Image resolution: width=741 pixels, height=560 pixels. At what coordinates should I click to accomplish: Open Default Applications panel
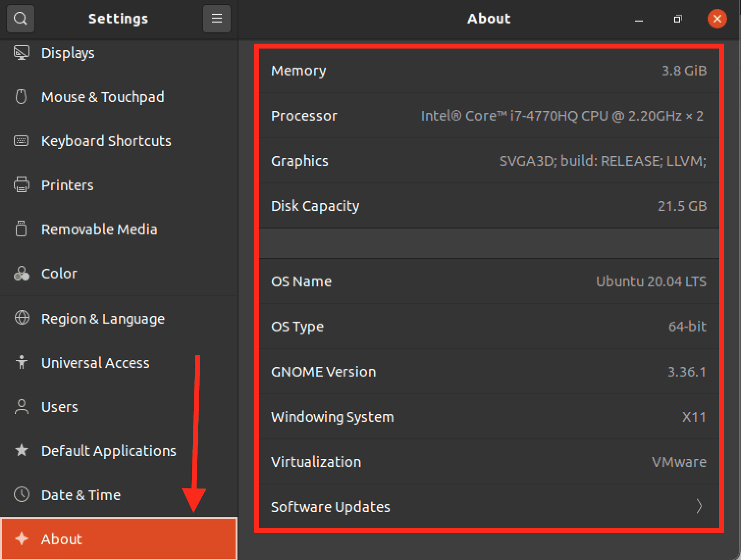(x=119, y=451)
